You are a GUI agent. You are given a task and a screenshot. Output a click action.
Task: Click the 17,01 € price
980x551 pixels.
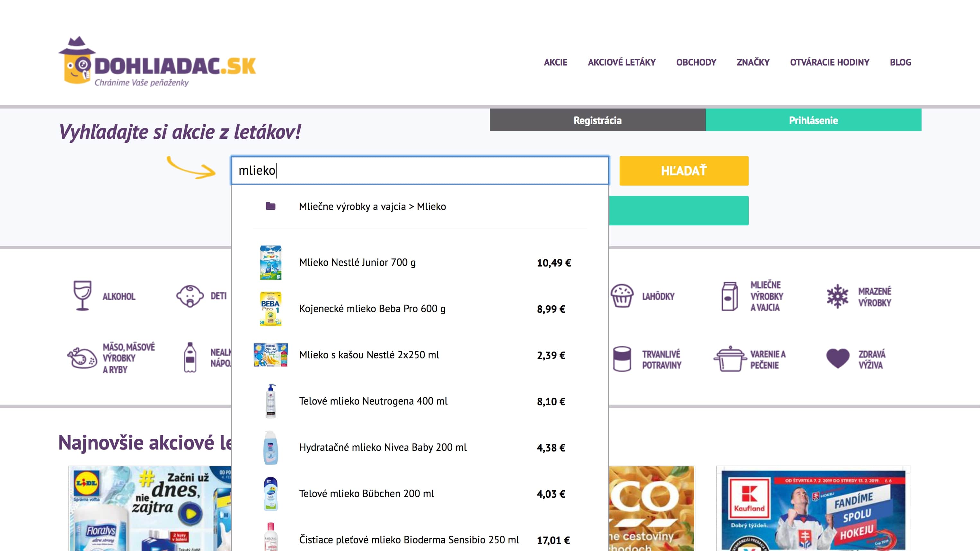click(553, 540)
